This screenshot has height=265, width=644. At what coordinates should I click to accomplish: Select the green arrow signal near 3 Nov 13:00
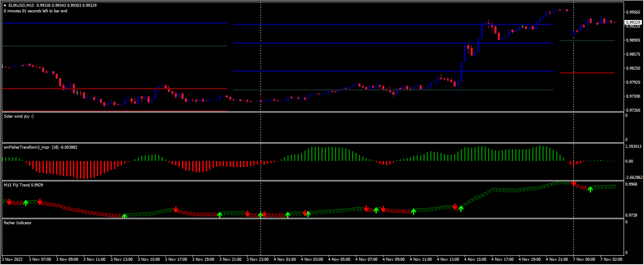[125, 215]
